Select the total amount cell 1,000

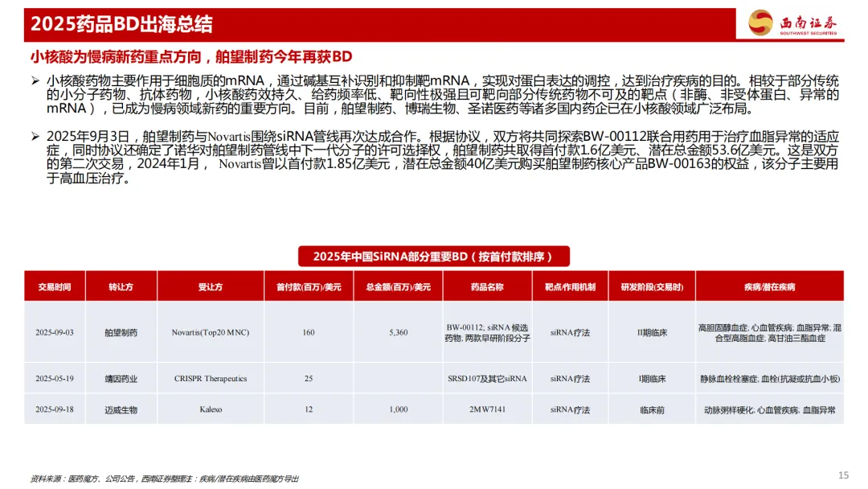click(398, 409)
